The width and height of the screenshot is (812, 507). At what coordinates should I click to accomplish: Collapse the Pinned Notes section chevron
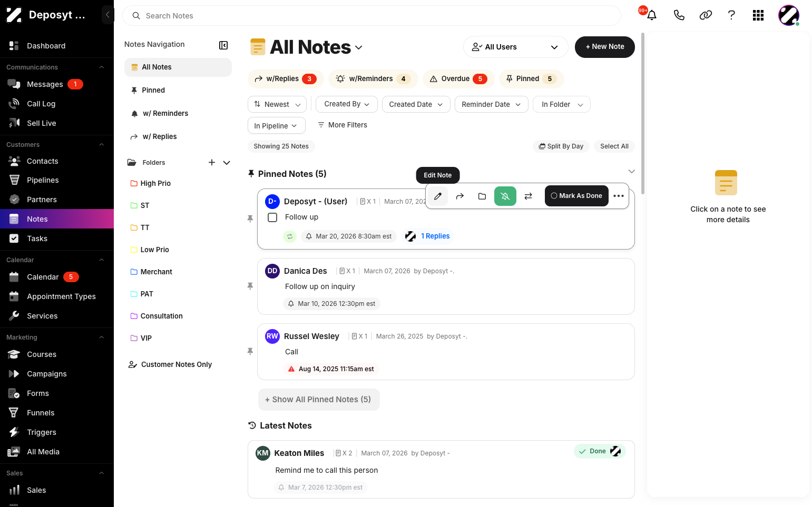pos(631,172)
